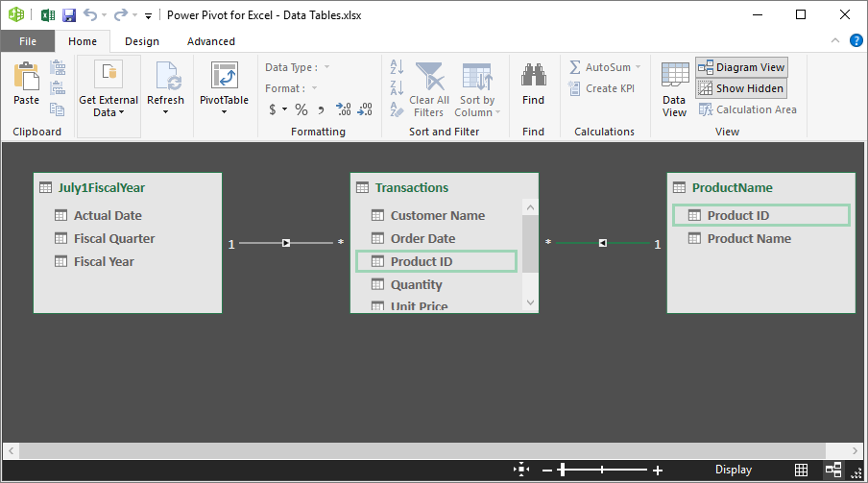Click the diagram zoom slider handle
The width and height of the screenshot is (868, 483).
563,470
